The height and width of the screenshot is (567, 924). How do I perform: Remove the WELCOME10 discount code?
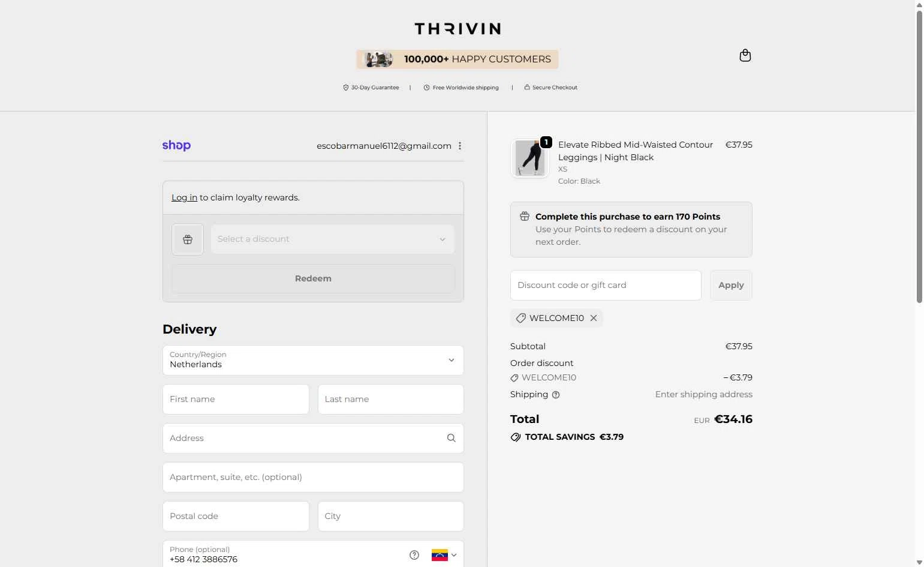point(594,318)
